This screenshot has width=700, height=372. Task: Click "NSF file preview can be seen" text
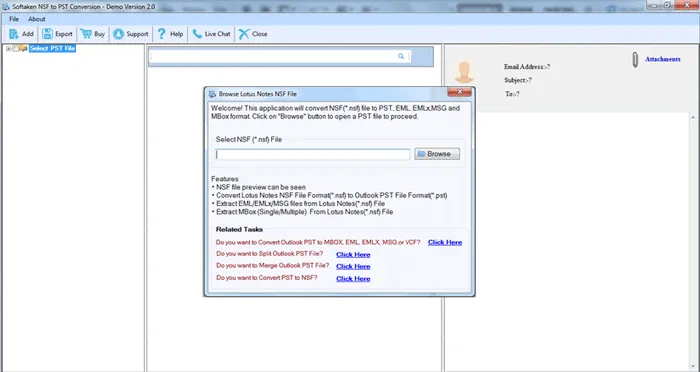pyautogui.click(x=261, y=187)
